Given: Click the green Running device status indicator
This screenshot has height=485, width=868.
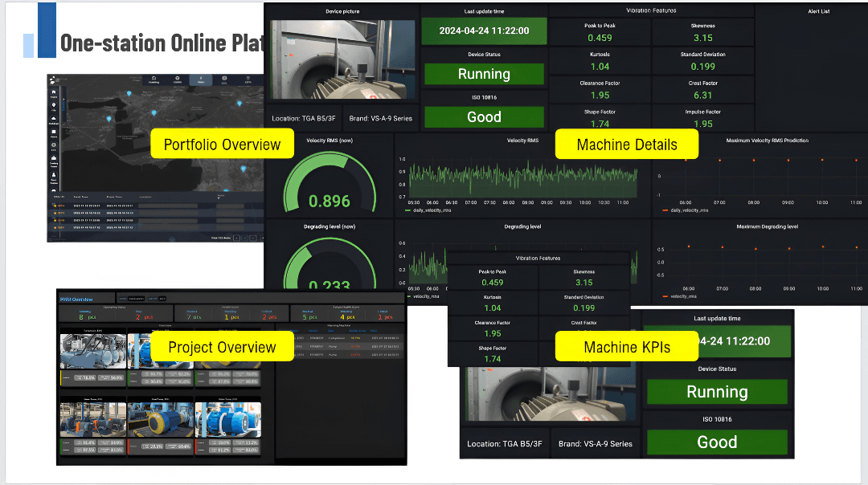Looking at the screenshot, I should pyautogui.click(x=484, y=73).
